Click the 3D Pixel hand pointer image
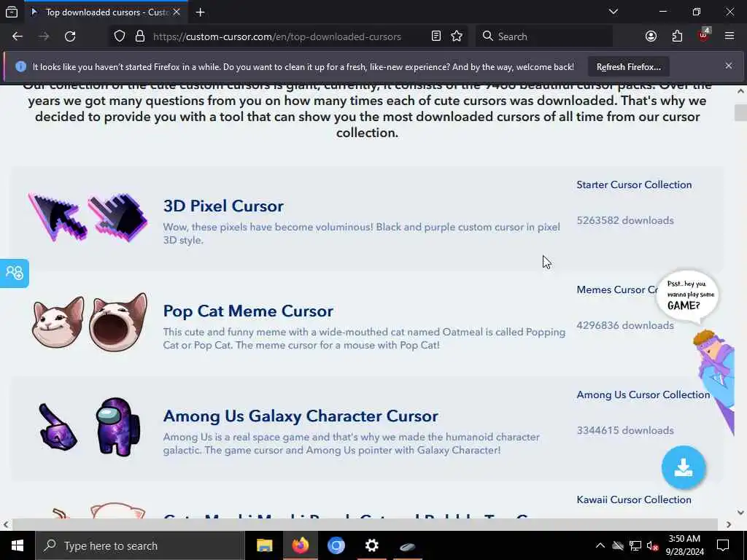Image resolution: width=747 pixels, height=560 pixels. point(118,217)
